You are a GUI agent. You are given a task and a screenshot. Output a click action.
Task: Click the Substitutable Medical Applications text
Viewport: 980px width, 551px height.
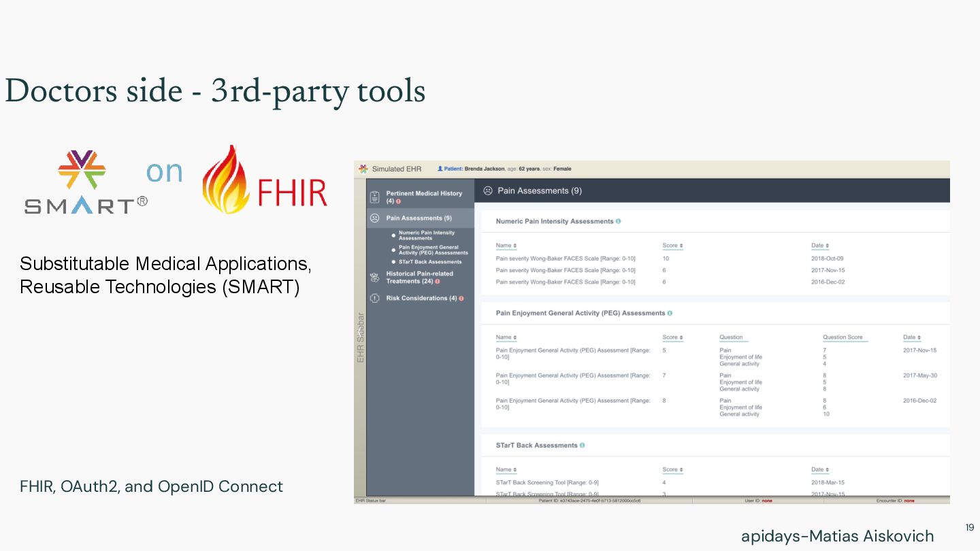165,275
